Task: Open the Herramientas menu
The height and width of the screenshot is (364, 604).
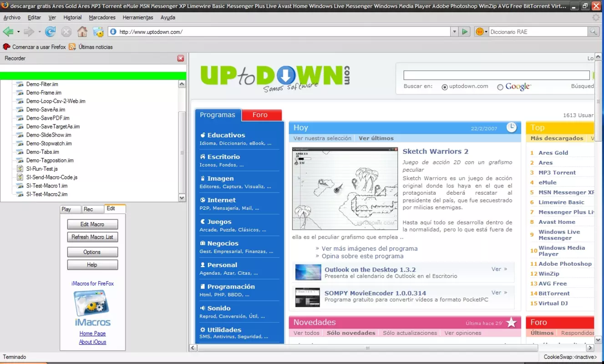Action: tap(138, 17)
